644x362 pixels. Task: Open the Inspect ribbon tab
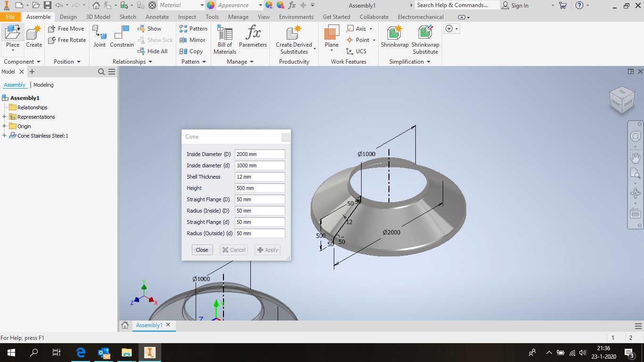pos(187,17)
